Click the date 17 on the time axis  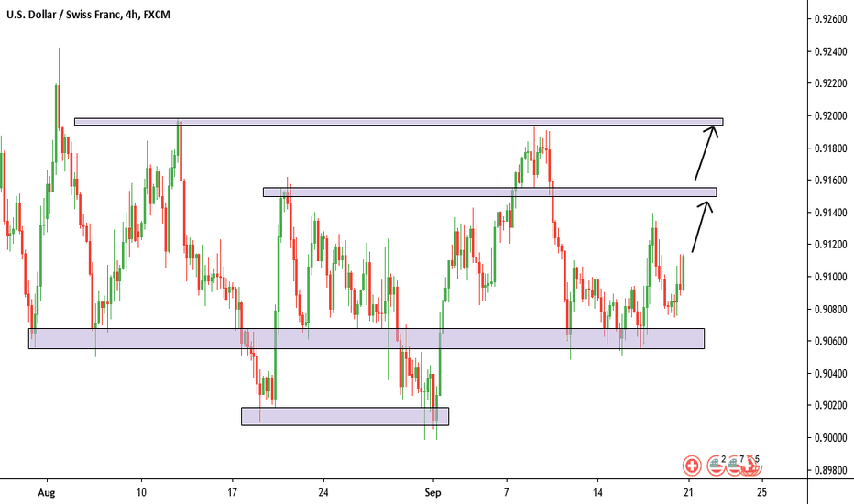coord(233,493)
